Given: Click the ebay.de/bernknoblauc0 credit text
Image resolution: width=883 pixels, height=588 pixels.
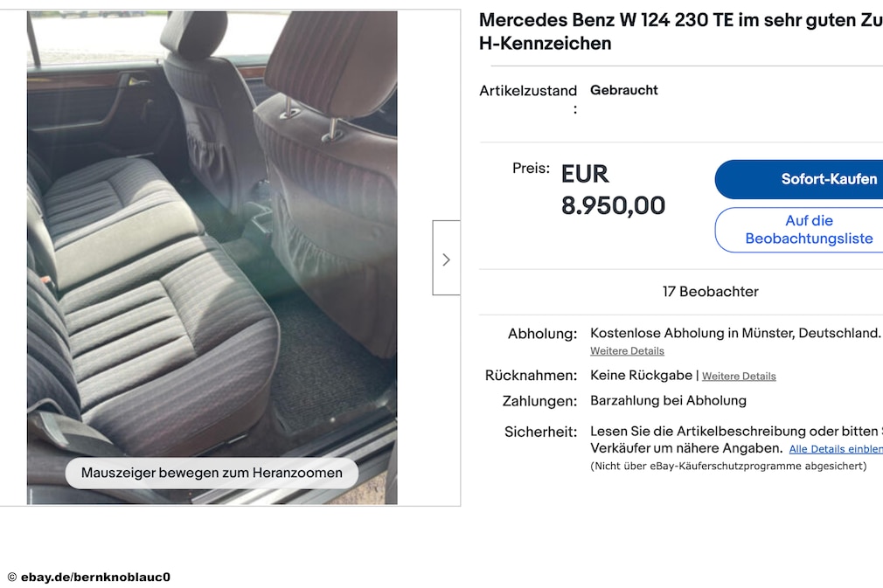Looking at the screenshot, I should point(89,577).
